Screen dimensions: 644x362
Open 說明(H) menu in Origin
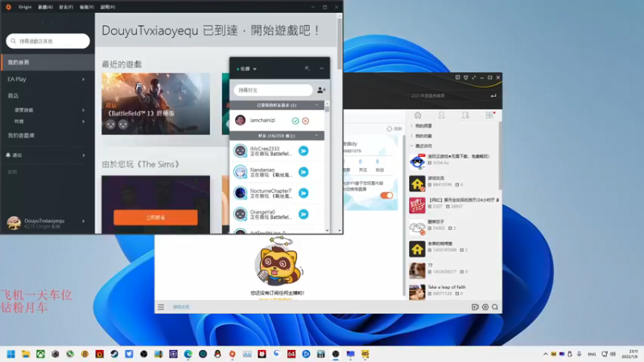pyautogui.click(x=108, y=7)
